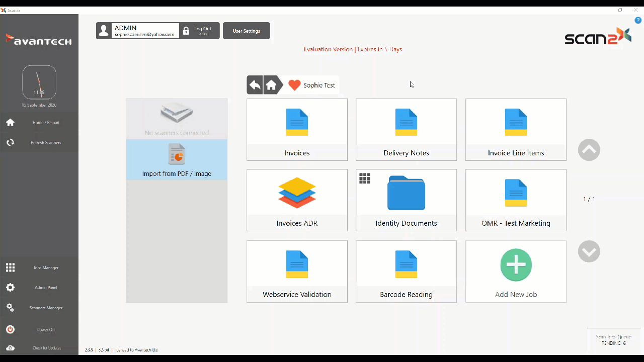644x362 pixels.
Task: Toggle the heart favorite for Sophie Test
Action: (x=294, y=85)
